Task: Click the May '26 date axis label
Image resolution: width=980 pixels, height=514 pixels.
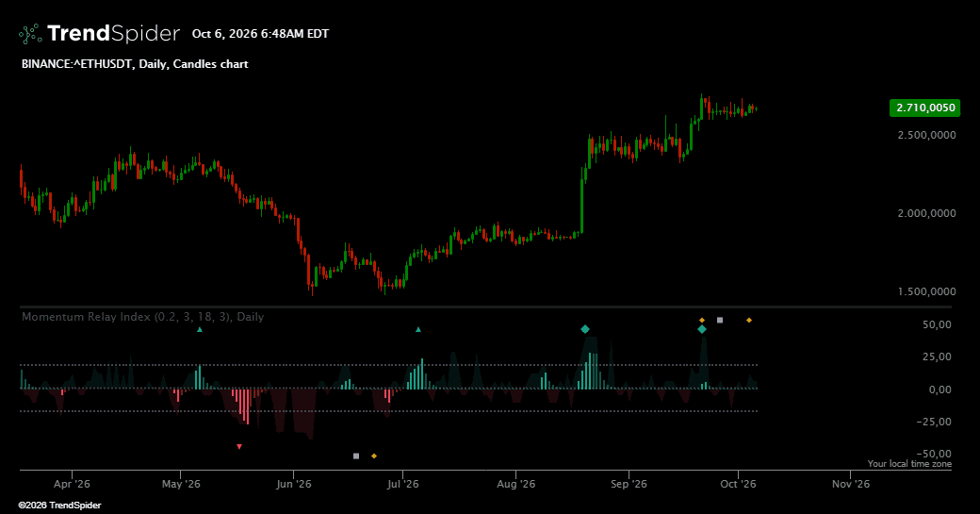Action: pos(181,484)
